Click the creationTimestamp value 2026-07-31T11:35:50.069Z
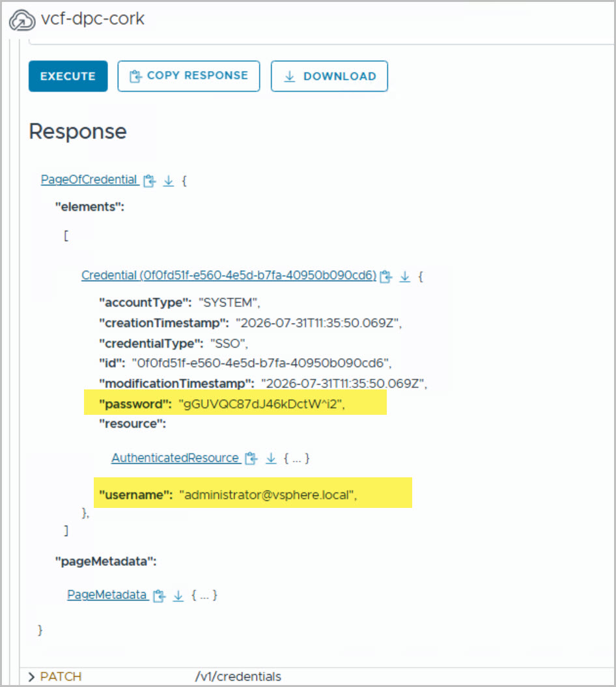The image size is (616, 687). pyautogui.click(x=318, y=324)
